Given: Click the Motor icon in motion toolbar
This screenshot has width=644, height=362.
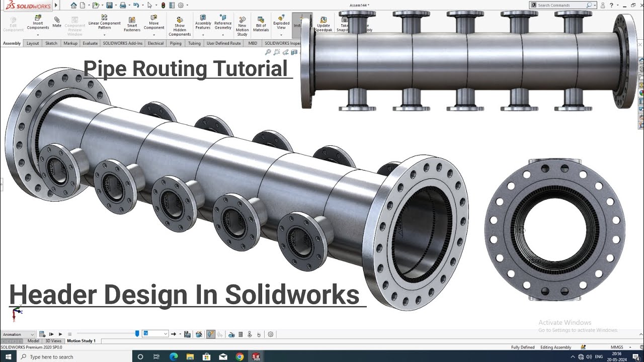Looking at the screenshot, I should pyautogui.click(x=231, y=334).
